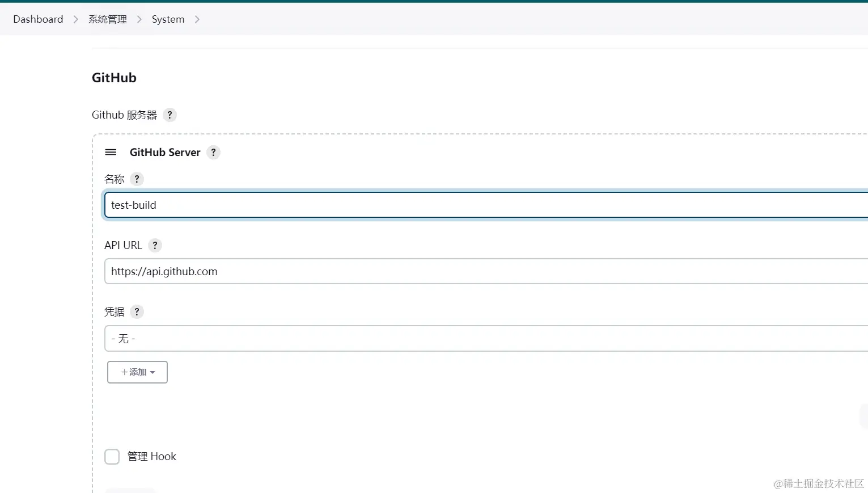The width and height of the screenshot is (868, 493).
Task: Show help for API URL field
Action: [155, 246]
